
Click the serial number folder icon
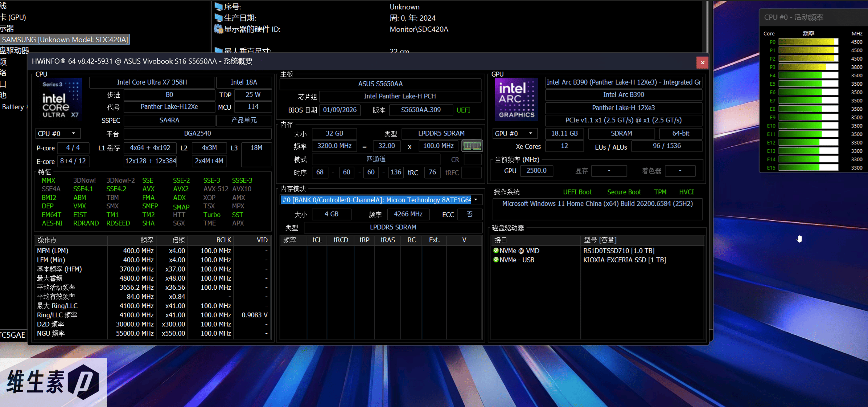[218, 7]
